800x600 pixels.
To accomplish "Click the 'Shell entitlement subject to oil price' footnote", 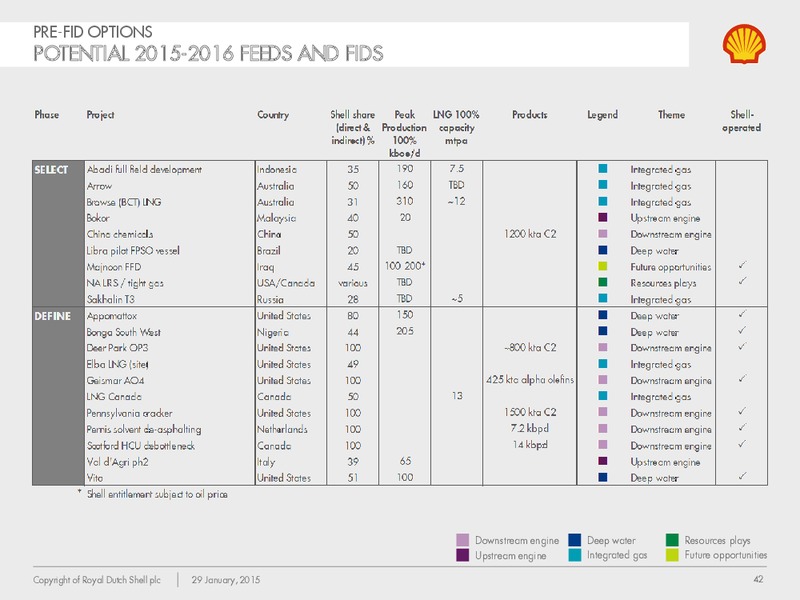I will [157, 494].
